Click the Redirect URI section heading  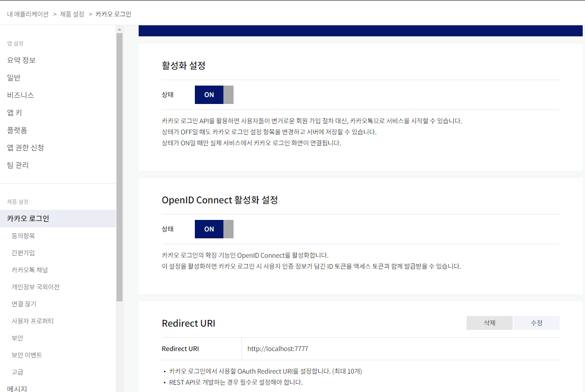pos(188,323)
